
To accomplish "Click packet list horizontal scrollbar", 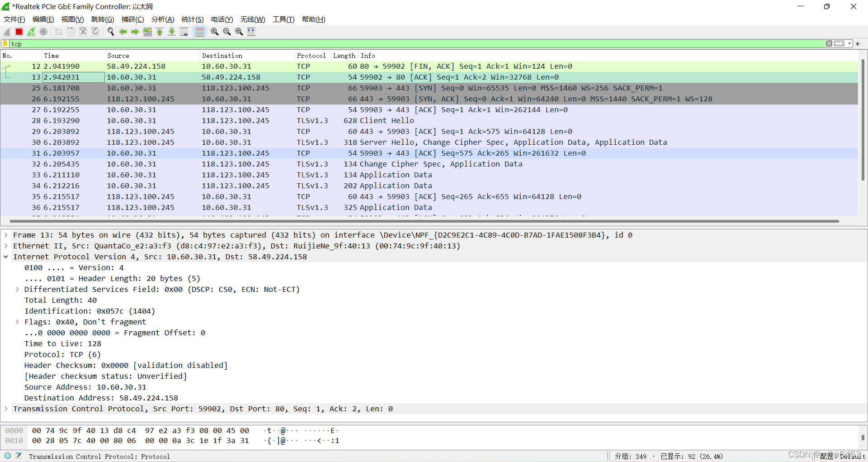I will point(424,221).
